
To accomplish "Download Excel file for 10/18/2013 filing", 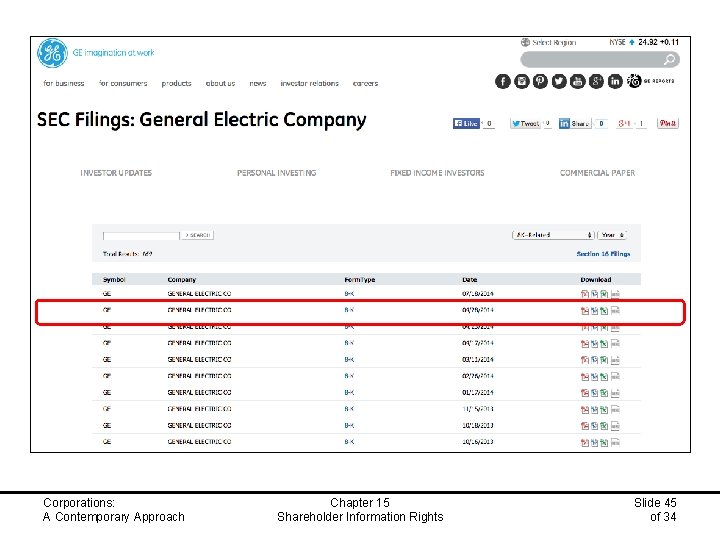I will [x=604, y=426].
